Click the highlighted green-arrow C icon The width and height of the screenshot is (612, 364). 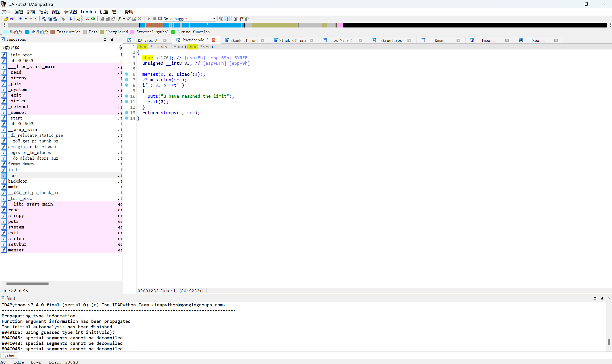pyautogui.click(x=227, y=19)
